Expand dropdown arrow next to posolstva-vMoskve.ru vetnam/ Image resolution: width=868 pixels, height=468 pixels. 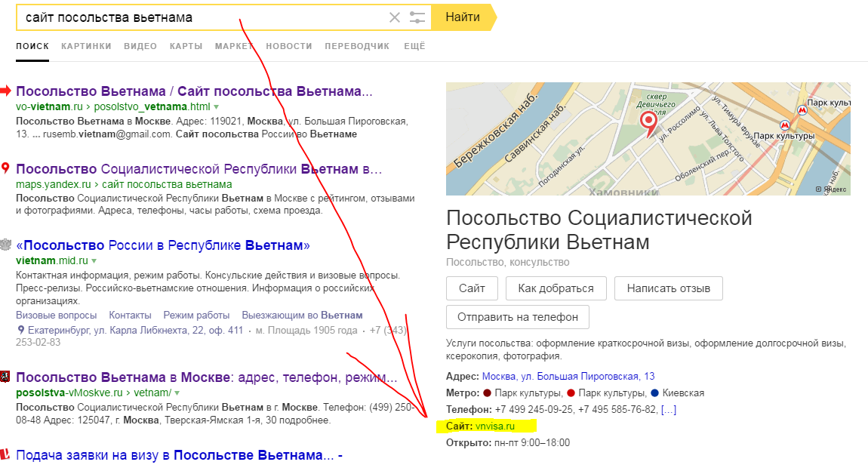pos(177,393)
